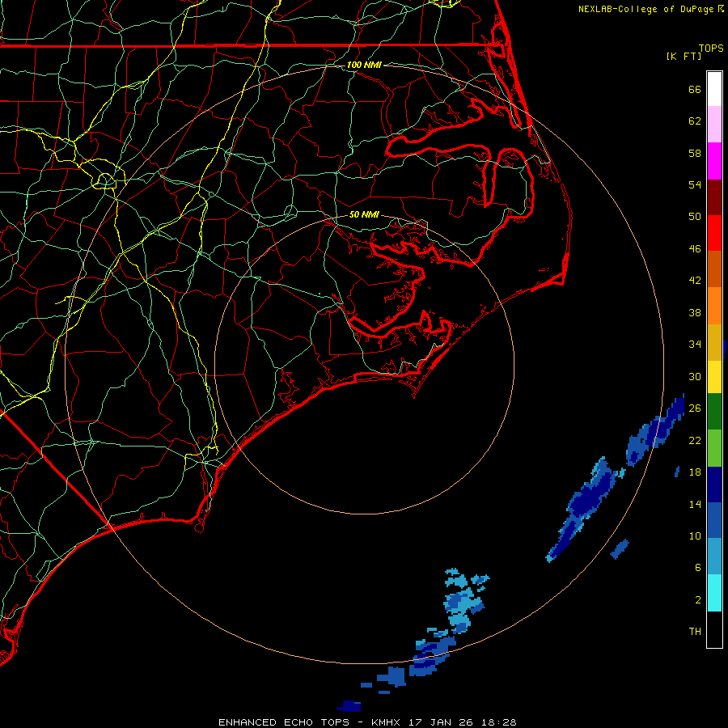Image resolution: width=728 pixels, height=728 pixels.
Task: Click the bright orange legend swatch
Action: tap(714, 306)
